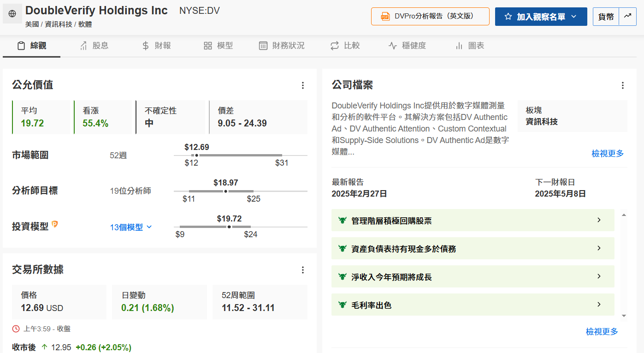Switch to the 財報 tab
This screenshot has height=353, width=644.
(156, 46)
